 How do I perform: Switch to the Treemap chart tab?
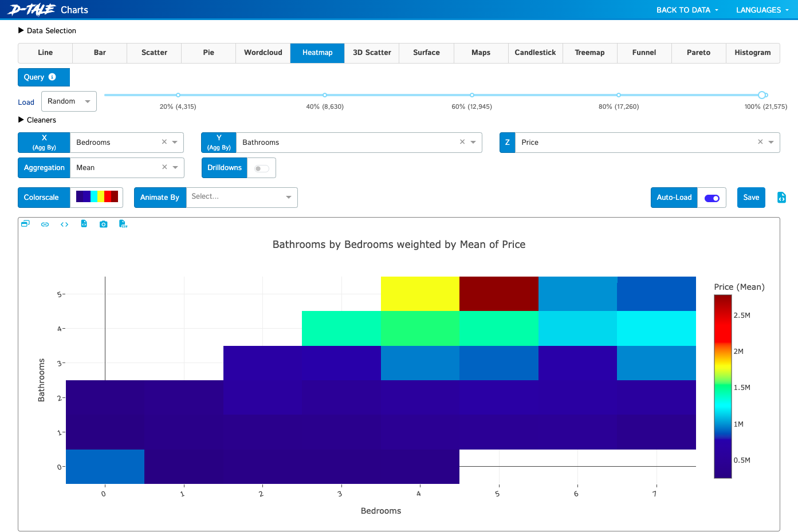(x=589, y=53)
